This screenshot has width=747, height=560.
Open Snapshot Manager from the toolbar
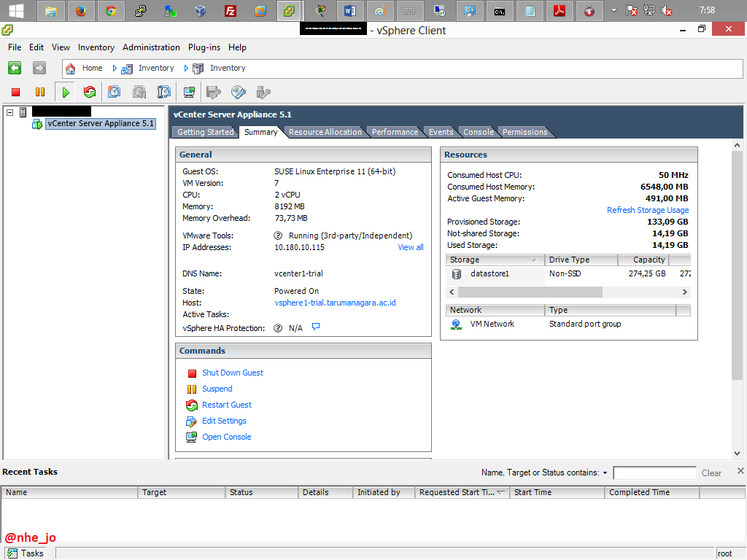(164, 92)
